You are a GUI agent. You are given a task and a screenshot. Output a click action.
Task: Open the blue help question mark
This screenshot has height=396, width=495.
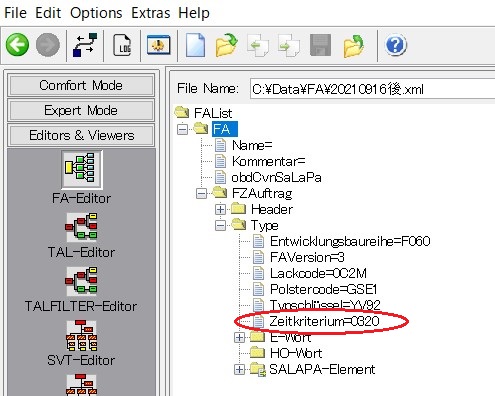click(396, 45)
